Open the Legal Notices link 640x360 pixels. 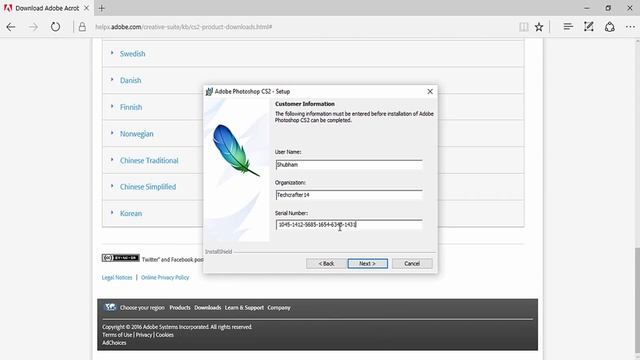pos(117,278)
